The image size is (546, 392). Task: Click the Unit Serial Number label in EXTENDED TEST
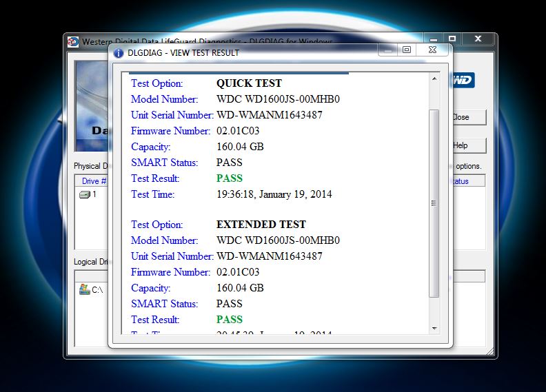click(172, 256)
